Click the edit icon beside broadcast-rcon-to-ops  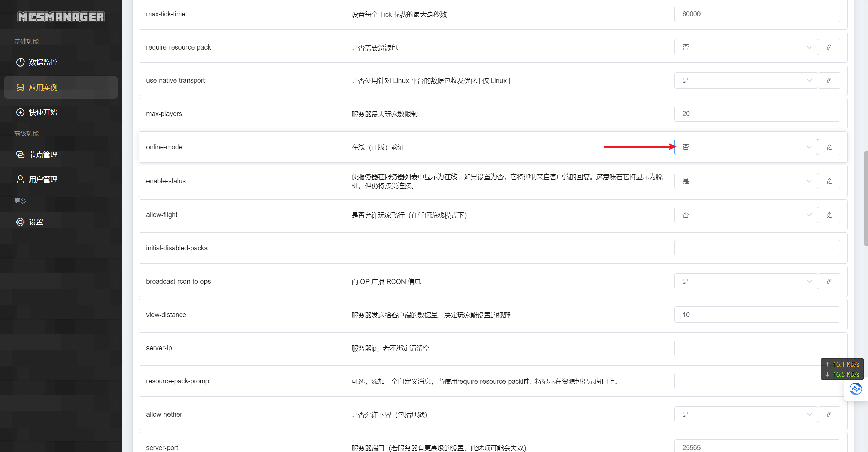click(829, 281)
